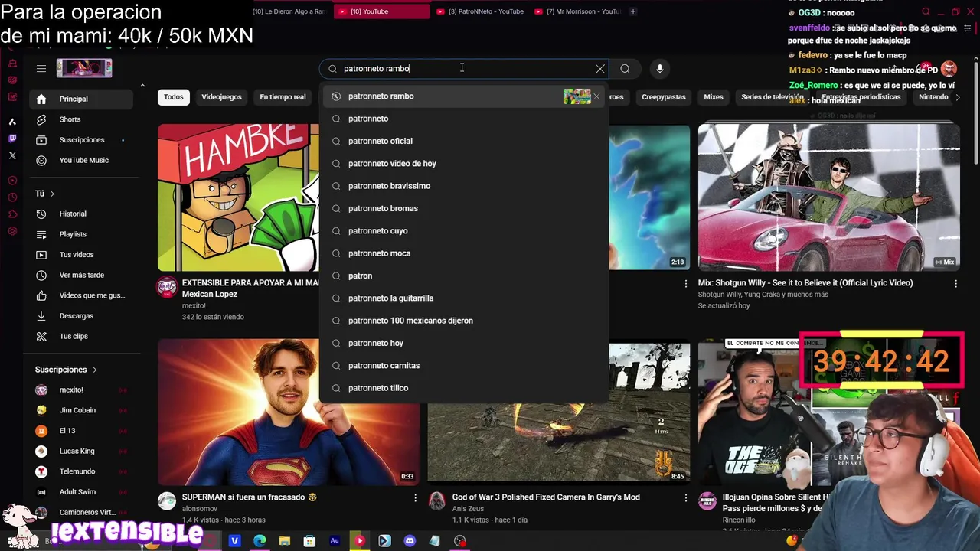Click the magnifier search button

(626, 69)
